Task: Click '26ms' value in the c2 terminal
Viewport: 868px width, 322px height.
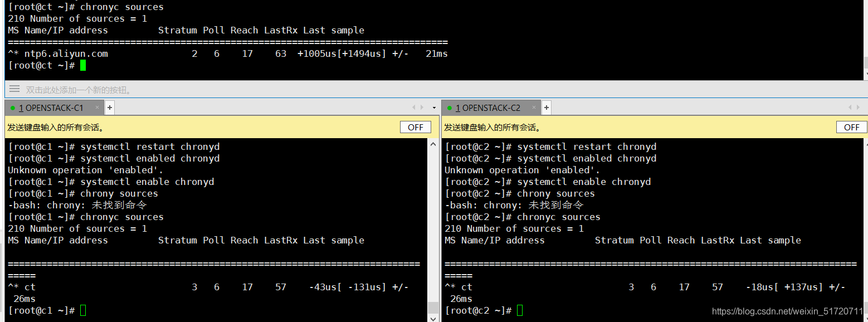Action: click(x=461, y=299)
